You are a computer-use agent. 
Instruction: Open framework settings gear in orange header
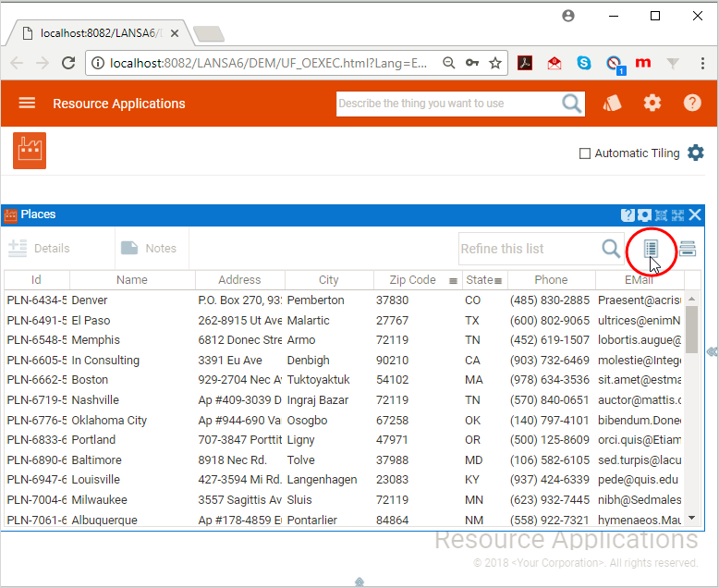click(x=652, y=103)
